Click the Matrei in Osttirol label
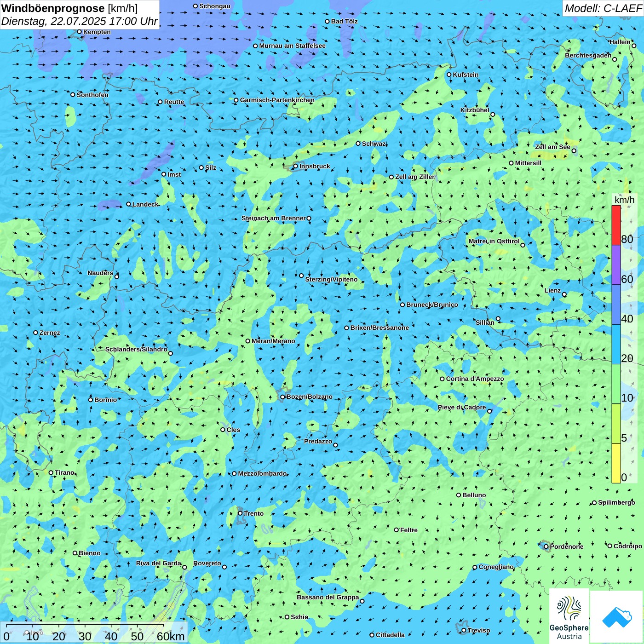Screen dimensions: 644x644 point(494,241)
